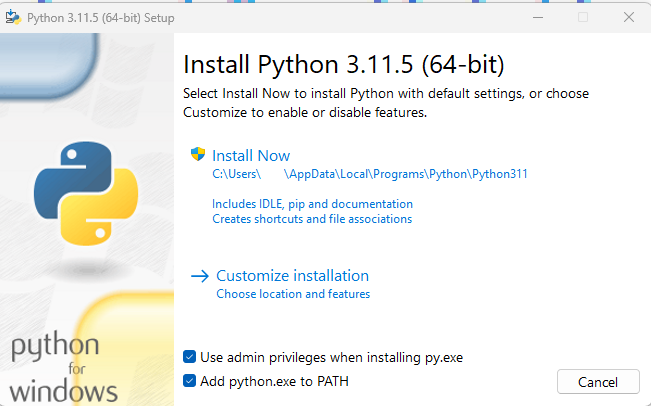Click the UAC shield icon beside Install Now
The image size is (651, 406).
tap(198, 154)
